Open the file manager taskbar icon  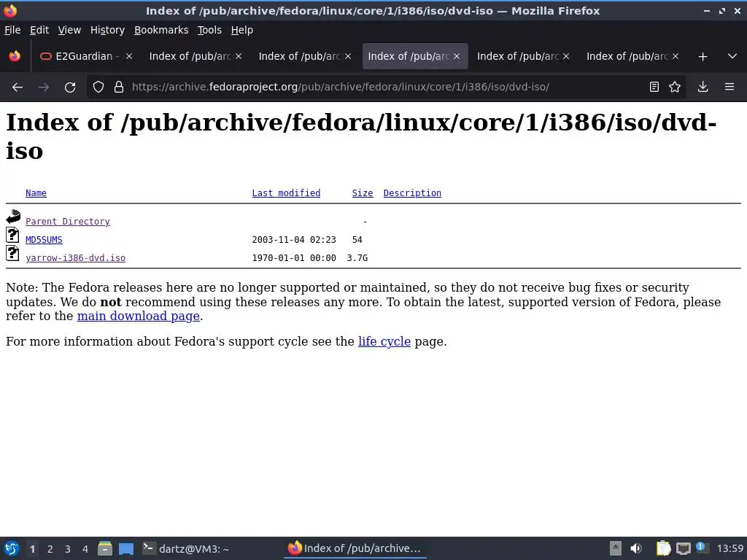105,548
